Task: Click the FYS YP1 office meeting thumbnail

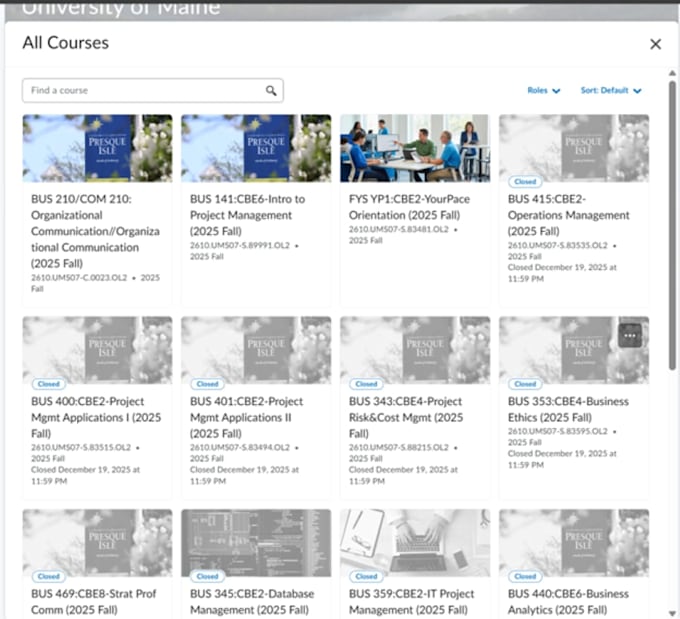Action: pos(415,148)
